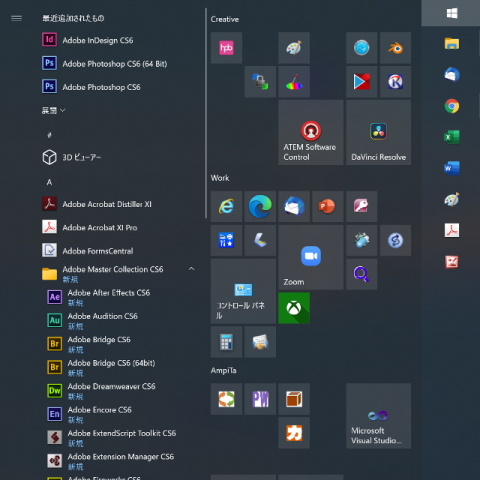The width and height of the screenshot is (480, 480).
Task: Click the A index letter header
Action: 49,182
